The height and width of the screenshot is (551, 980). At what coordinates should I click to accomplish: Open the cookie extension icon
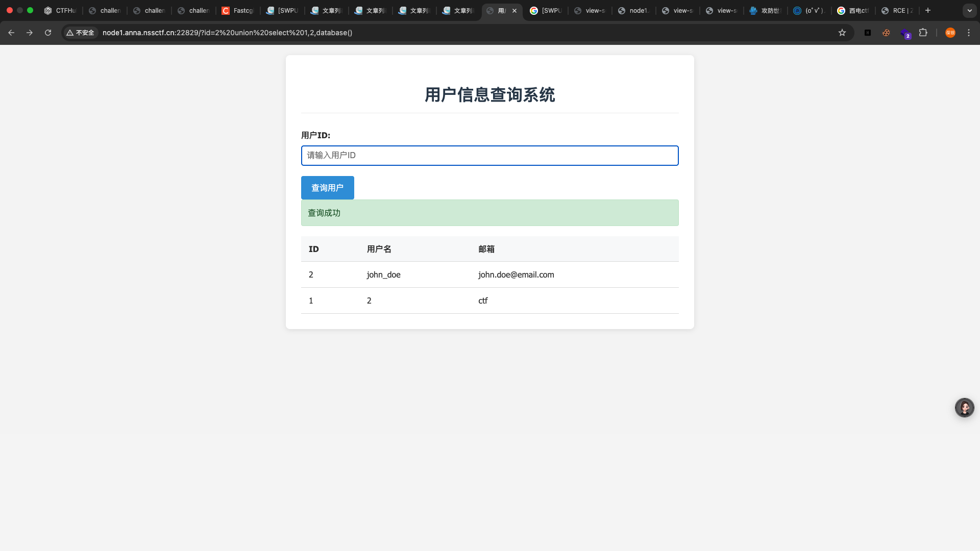pos(886,33)
